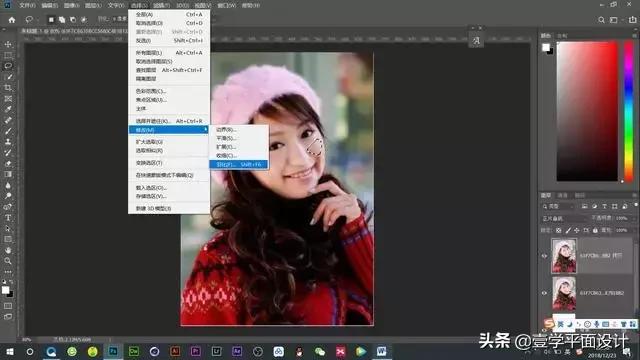640x360 pixels.
Task: Select the top copy layer thumbnail
Action: [x=564, y=256]
